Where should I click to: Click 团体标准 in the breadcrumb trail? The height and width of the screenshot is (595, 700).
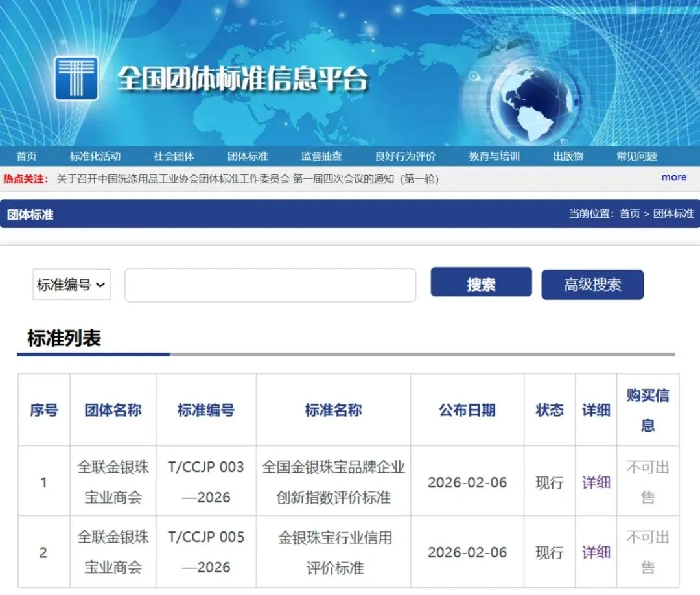(x=673, y=214)
